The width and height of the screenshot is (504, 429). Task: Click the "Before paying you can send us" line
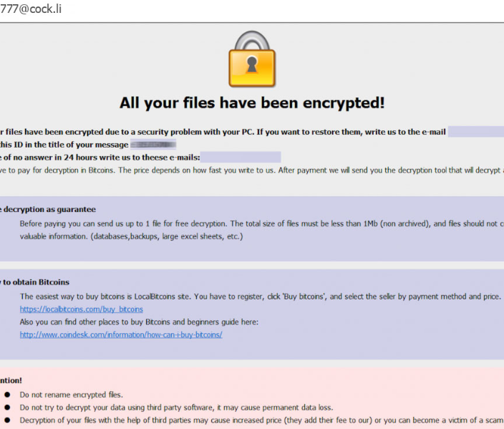click(215, 223)
